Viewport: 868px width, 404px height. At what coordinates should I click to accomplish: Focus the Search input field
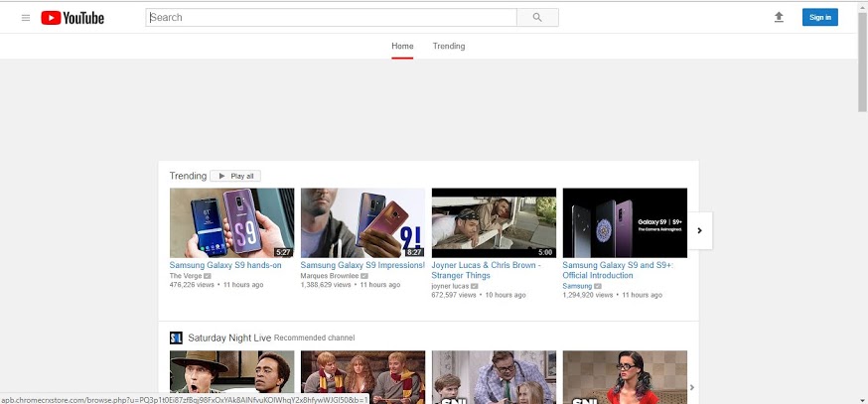331,17
